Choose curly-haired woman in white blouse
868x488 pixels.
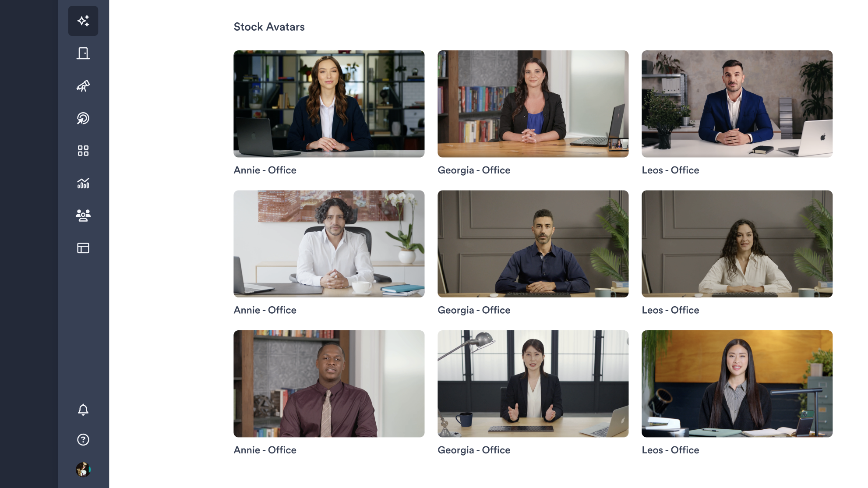click(737, 244)
